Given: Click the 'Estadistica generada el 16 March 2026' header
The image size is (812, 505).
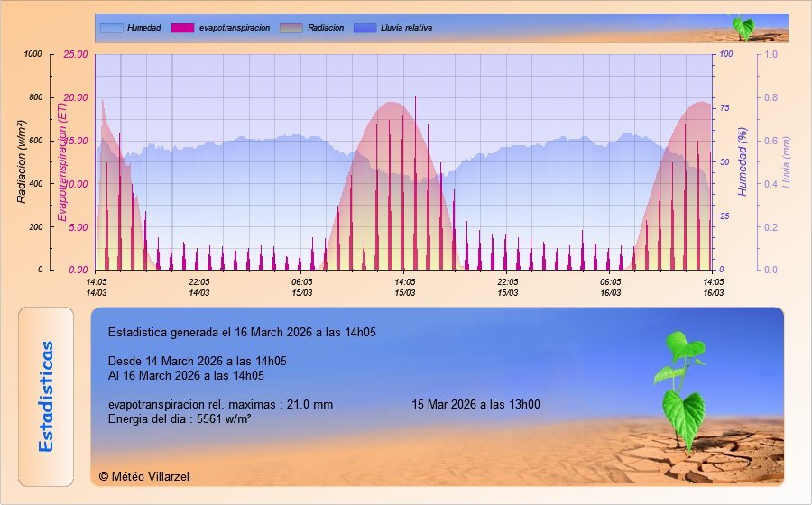Looking at the screenshot, I should point(241,333).
